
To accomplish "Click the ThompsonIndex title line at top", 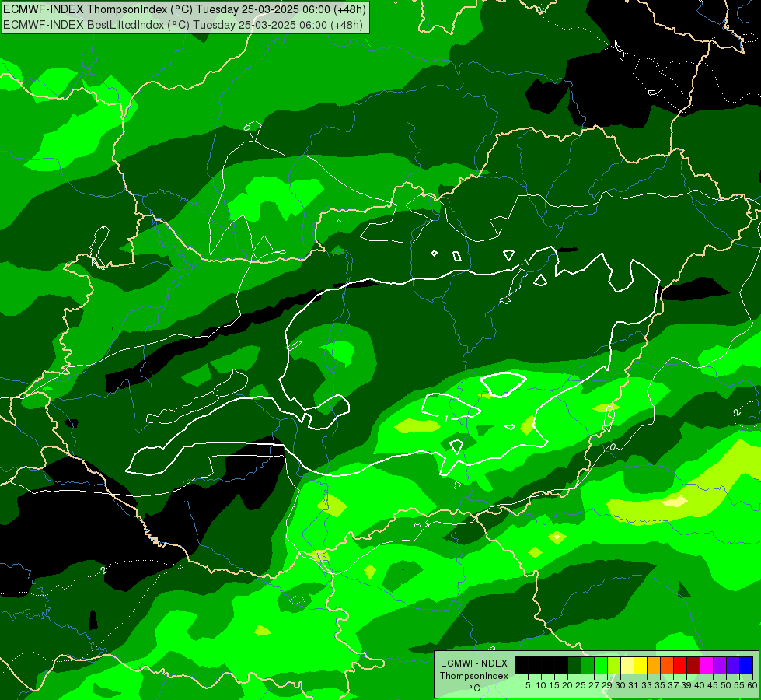I will coord(184,9).
